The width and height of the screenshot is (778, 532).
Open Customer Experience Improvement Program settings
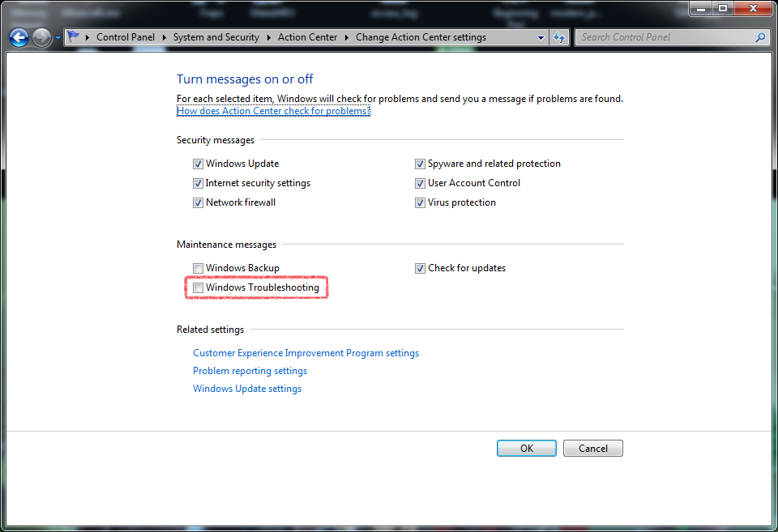tap(306, 353)
